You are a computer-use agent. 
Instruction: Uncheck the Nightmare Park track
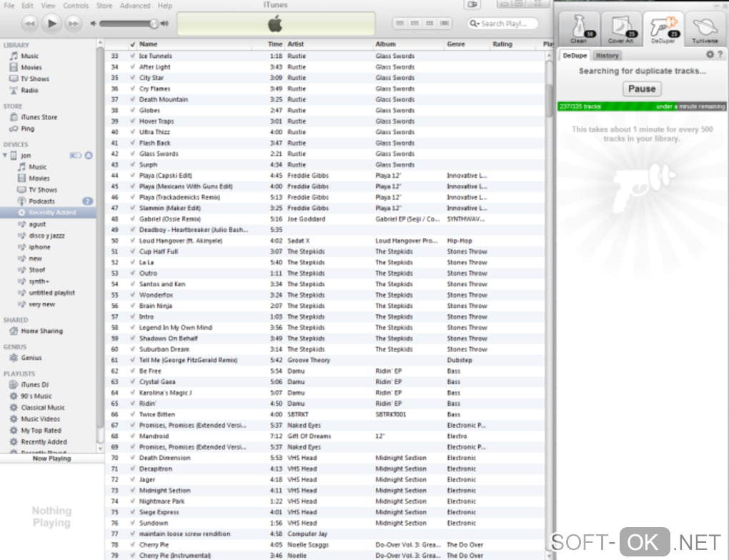[x=132, y=501]
